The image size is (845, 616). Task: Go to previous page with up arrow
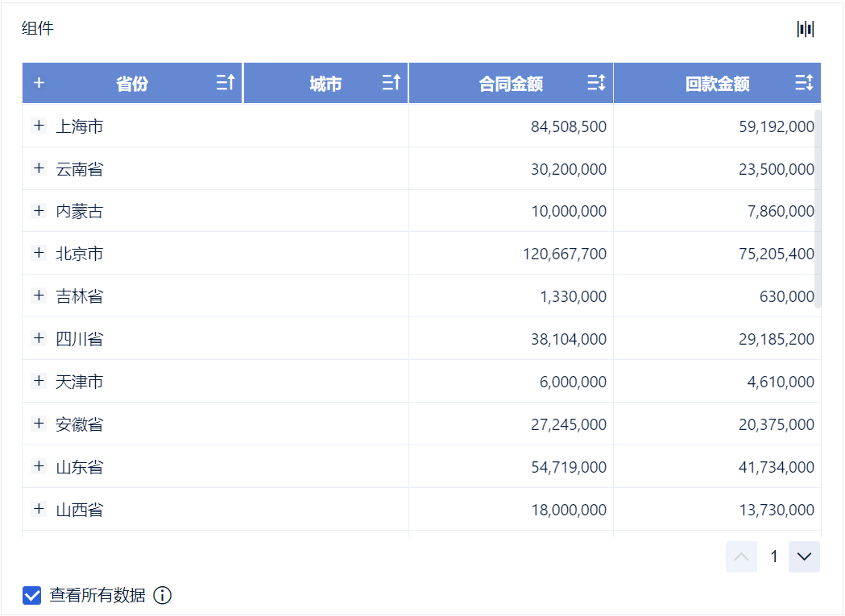tap(741, 556)
